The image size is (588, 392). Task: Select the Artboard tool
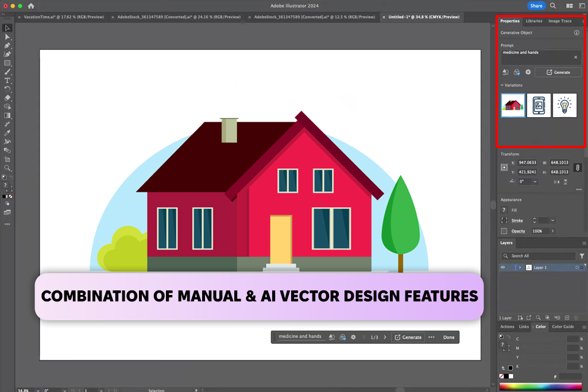pos(7,160)
